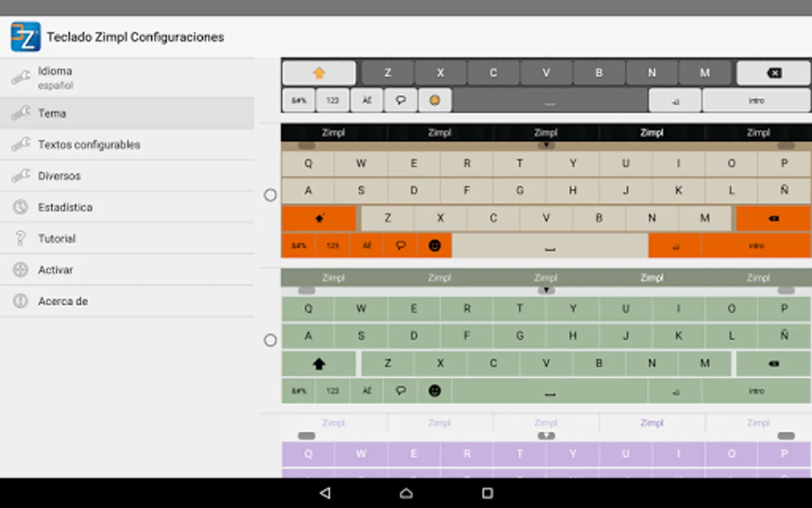Tap the speech bubble key in gray theme

[x=401, y=100]
